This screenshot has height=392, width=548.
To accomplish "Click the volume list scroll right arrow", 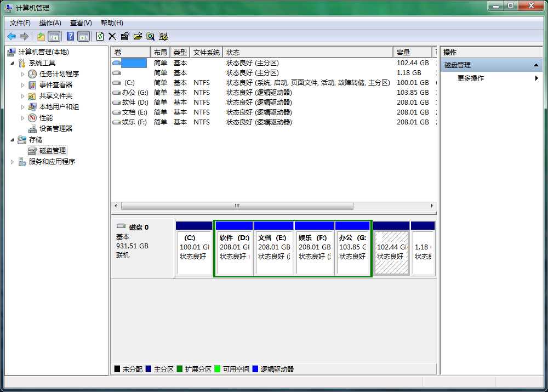I will pyautogui.click(x=432, y=206).
